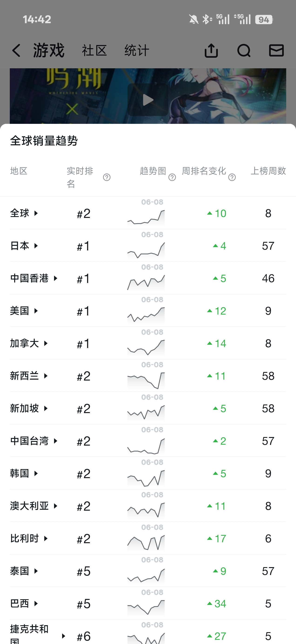This screenshot has height=644, width=296.
Task: Tap help icon beside 周排名变化
Action: click(x=232, y=177)
